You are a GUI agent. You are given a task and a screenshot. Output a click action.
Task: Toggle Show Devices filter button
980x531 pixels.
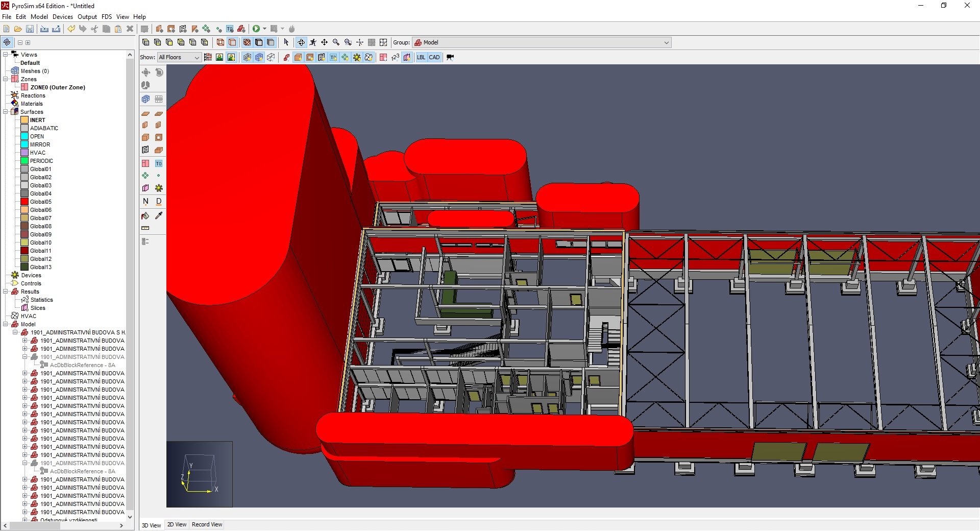point(357,57)
